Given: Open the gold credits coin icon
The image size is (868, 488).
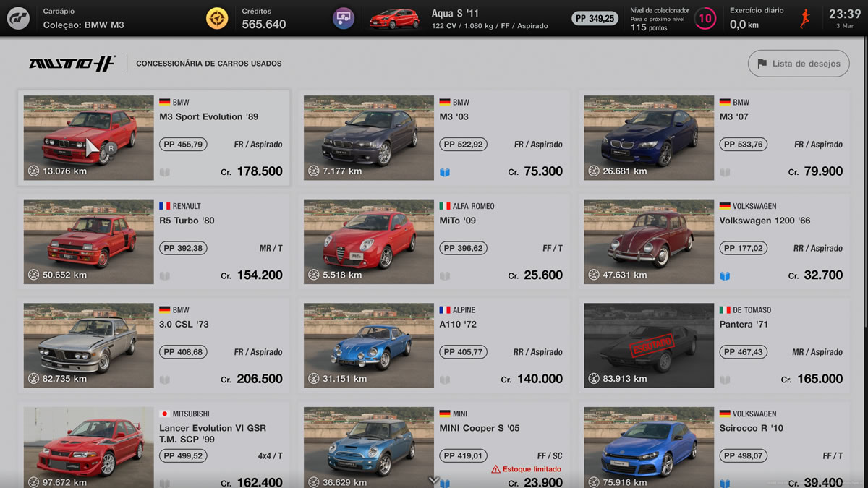Looking at the screenshot, I should [x=216, y=18].
